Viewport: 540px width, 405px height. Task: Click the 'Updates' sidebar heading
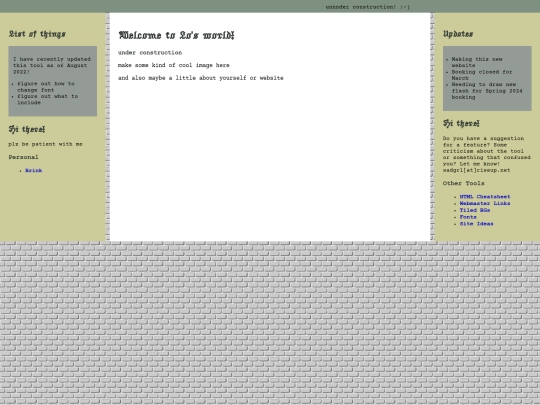click(458, 34)
